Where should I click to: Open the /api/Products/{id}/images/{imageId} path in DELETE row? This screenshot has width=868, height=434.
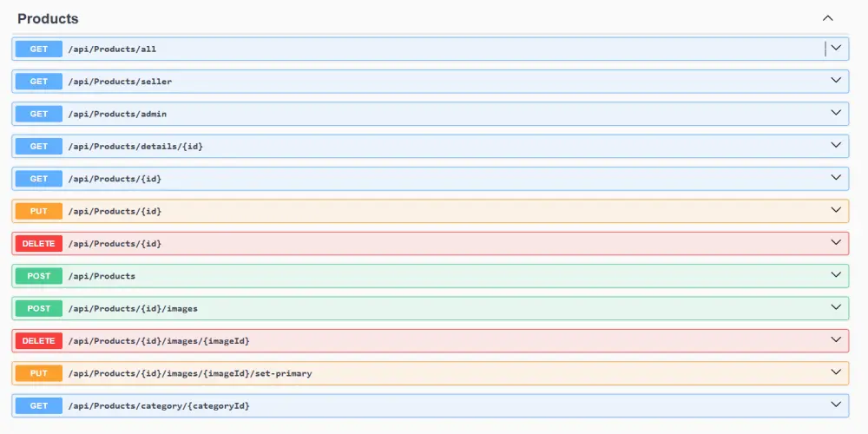(159, 341)
